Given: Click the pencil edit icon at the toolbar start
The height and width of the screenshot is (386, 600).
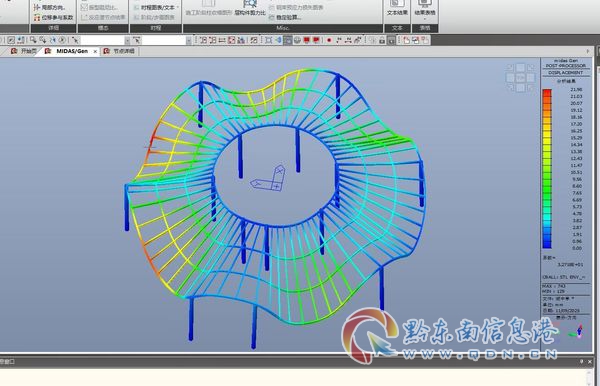Looking at the screenshot, I should coord(11,40).
